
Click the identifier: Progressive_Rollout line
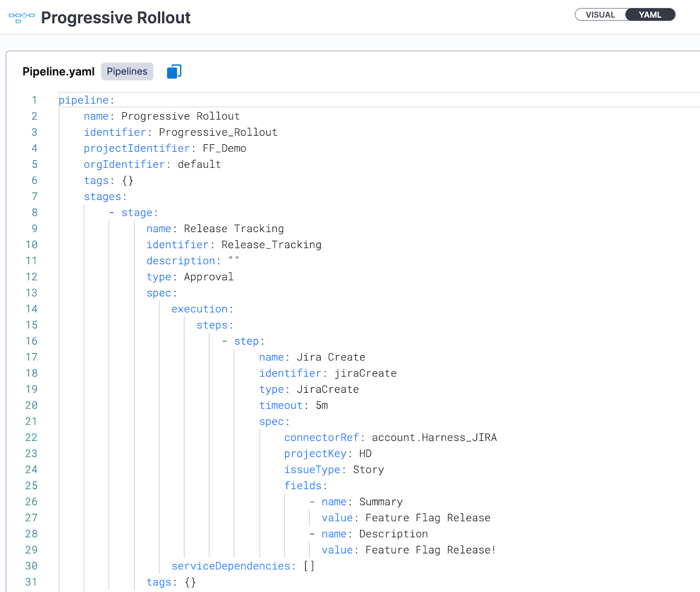click(x=180, y=132)
